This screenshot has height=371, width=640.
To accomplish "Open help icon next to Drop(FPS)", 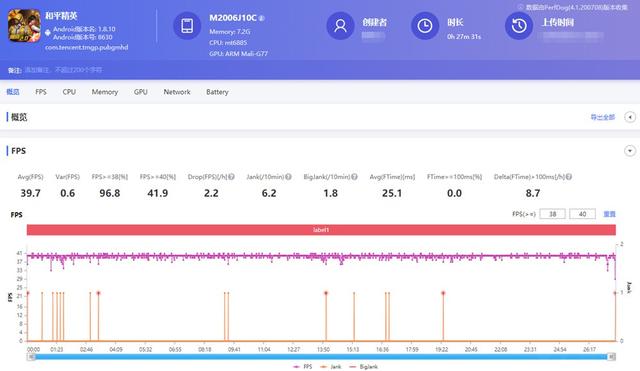I will point(231,177).
